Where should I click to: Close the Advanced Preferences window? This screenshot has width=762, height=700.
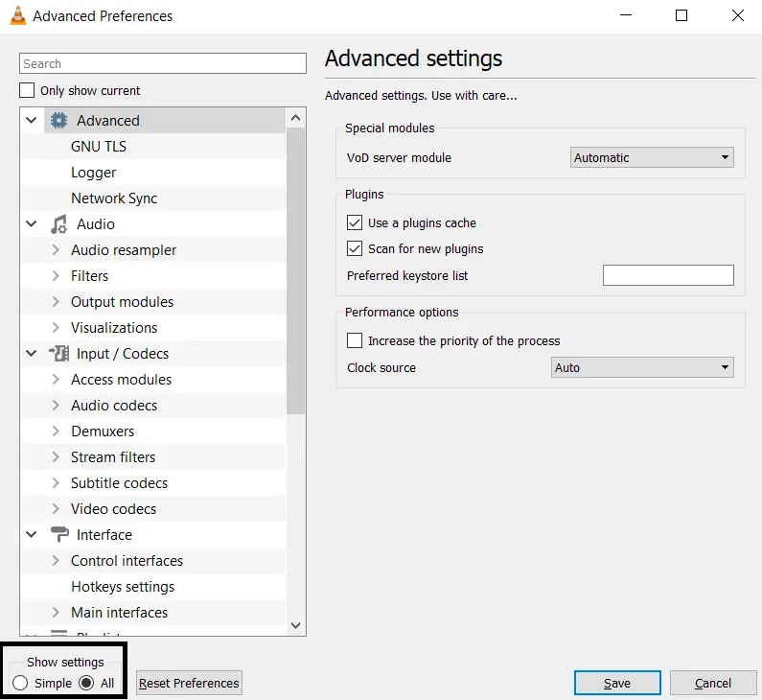pos(738,15)
